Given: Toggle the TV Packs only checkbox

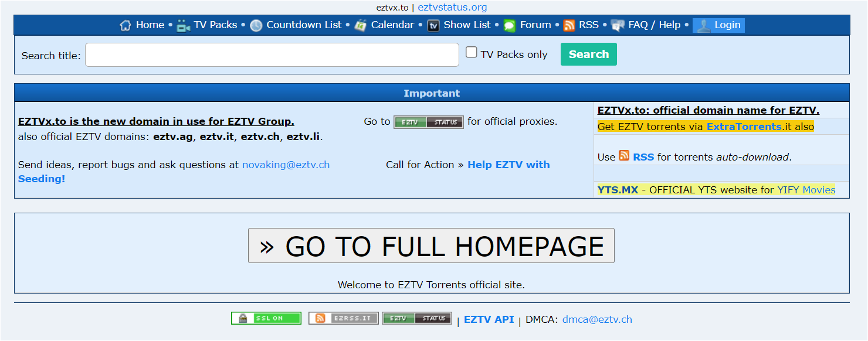Looking at the screenshot, I should pyautogui.click(x=472, y=52).
